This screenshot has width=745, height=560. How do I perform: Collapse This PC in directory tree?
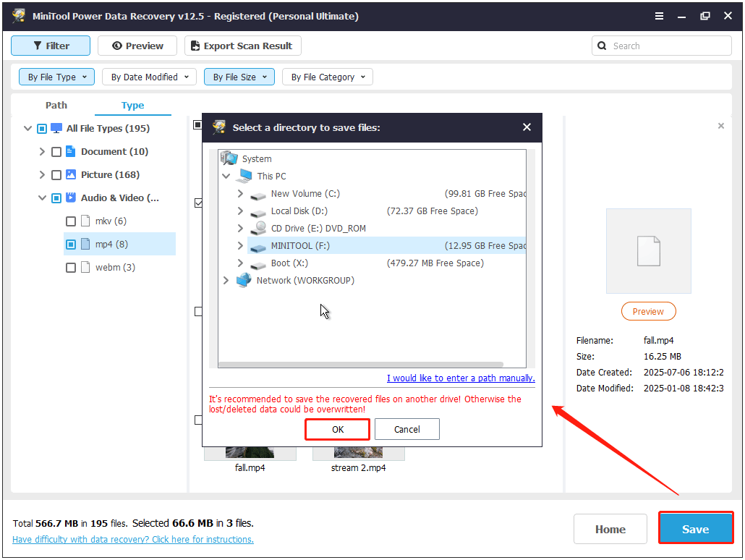tap(226, 176)
